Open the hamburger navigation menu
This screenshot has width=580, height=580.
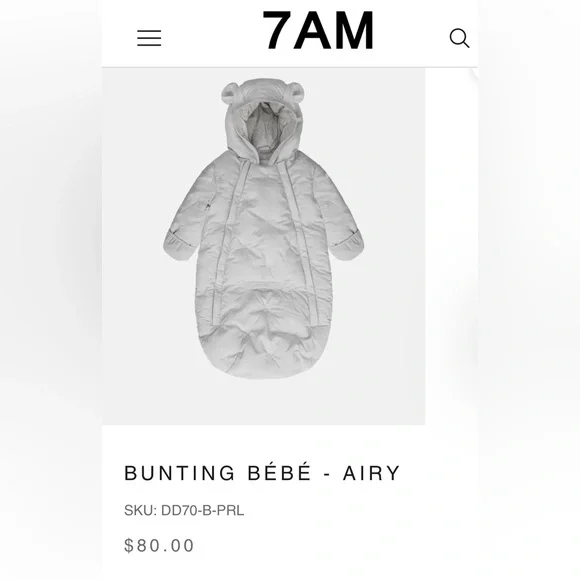149,38
